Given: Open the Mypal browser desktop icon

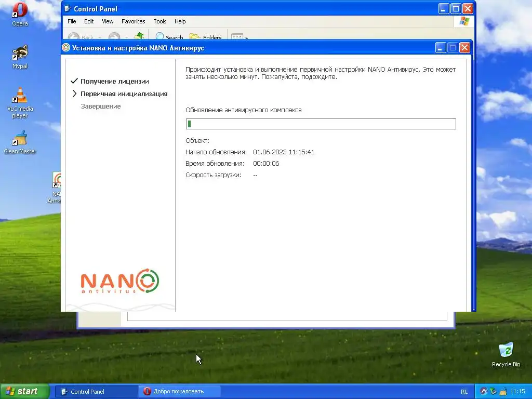Looking at the screenshot, I should click(20, 56).
